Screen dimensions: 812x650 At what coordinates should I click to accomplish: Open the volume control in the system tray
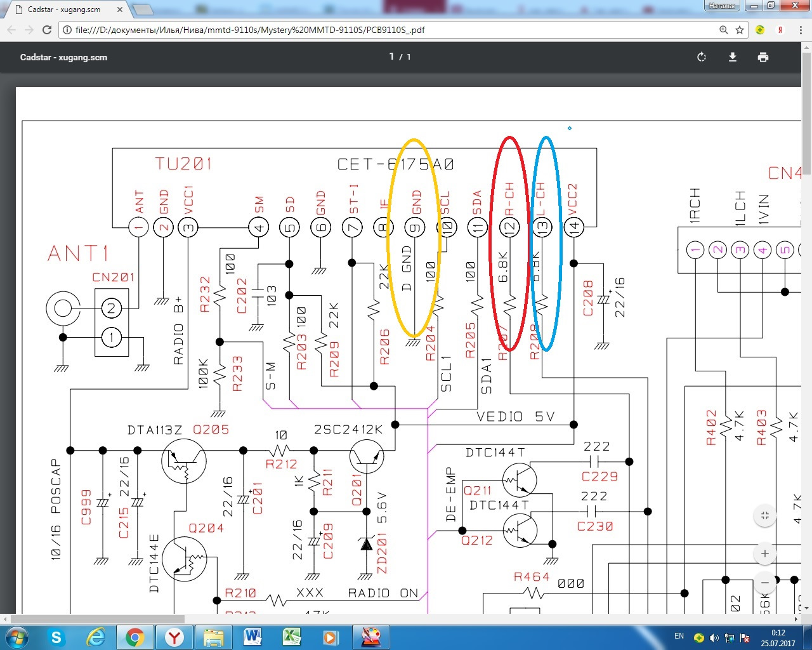coord(714,638)
